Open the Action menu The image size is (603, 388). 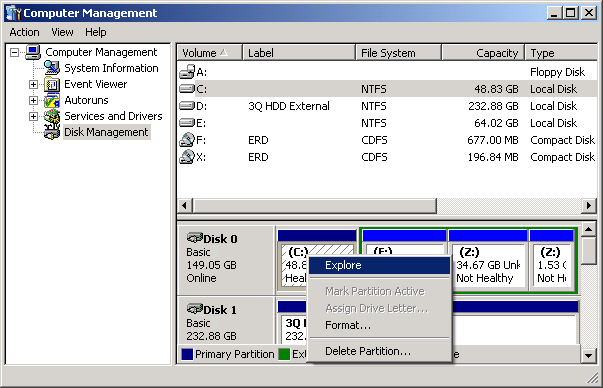click(24, 32)
